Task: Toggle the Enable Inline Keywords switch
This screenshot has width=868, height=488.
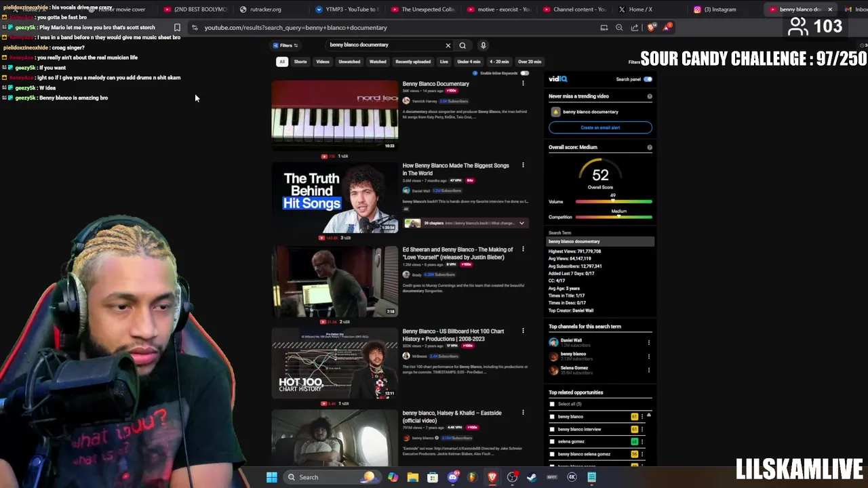Action: (524, 73)
